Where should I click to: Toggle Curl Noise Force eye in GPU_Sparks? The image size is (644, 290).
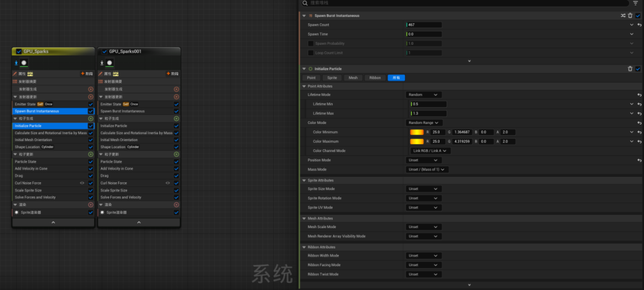pyautogui.click(x=82, y=183)
